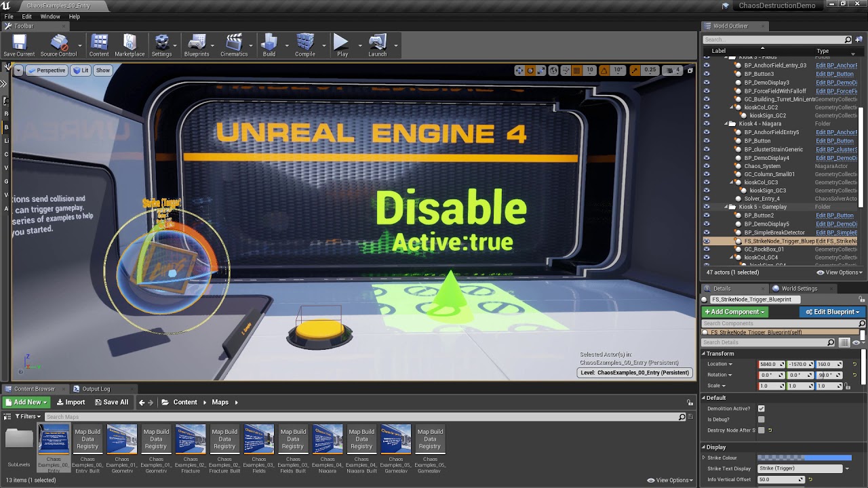Open the surface snapping options icon

click(x=565, y=70)
